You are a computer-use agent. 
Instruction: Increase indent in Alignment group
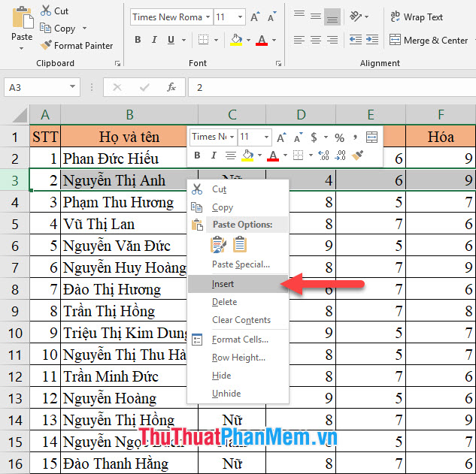coord(372,40)
